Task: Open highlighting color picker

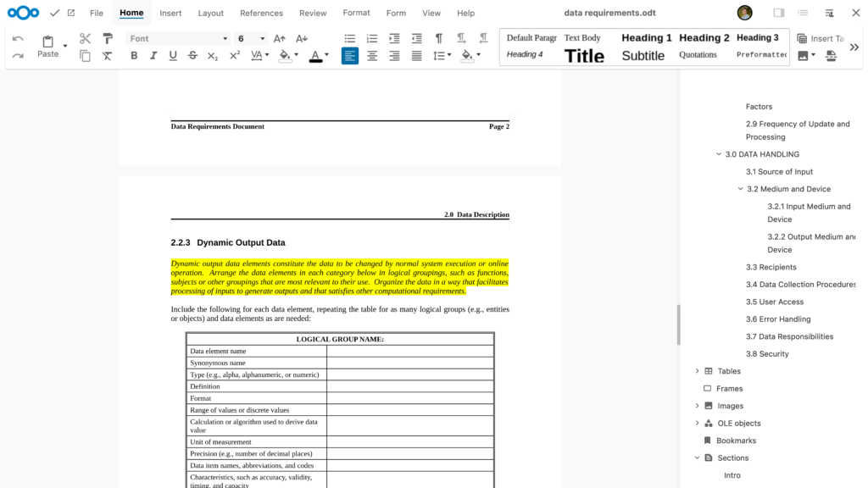Action: 296,55
